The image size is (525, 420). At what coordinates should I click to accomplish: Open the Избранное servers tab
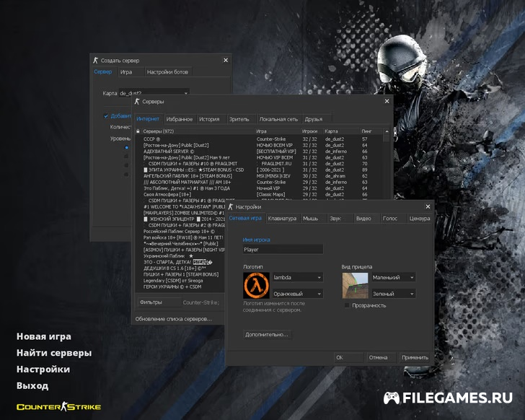pyautogui.click(x=180, y=119)
